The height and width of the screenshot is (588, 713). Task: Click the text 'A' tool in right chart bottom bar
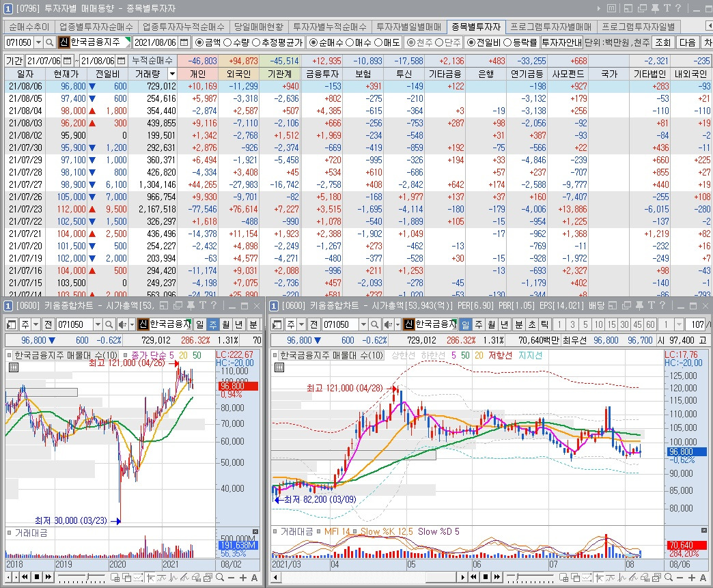pos(703,578)
